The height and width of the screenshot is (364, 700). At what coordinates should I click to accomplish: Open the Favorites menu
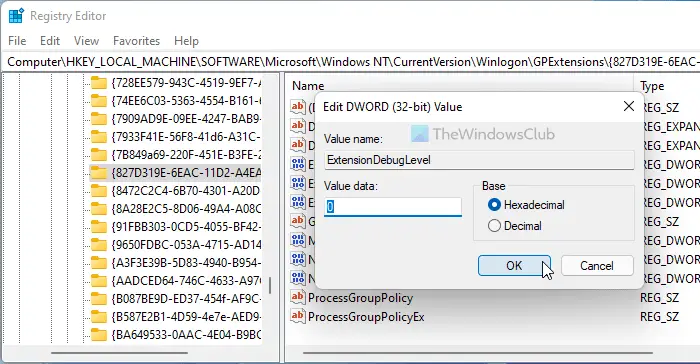click(136, 41)
